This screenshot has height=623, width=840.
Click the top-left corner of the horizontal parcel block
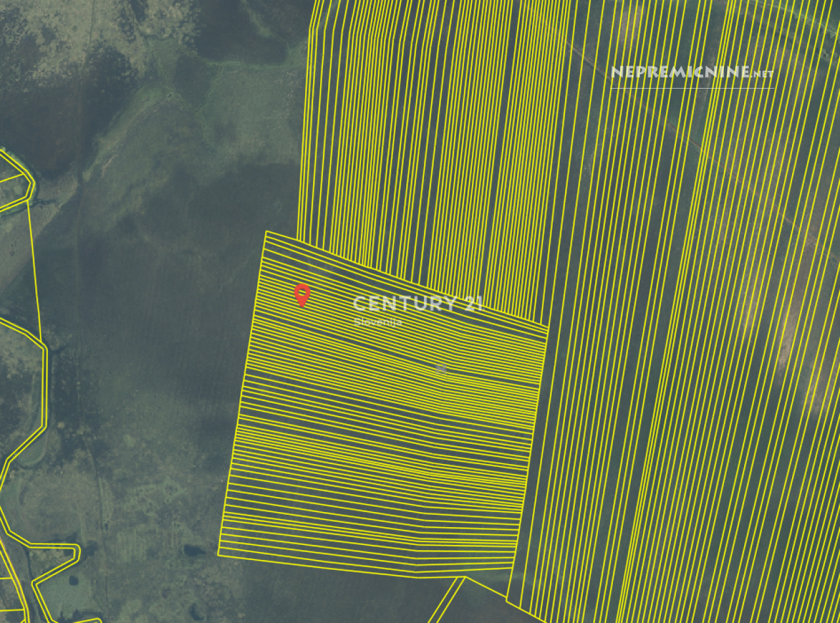(x=266, y=232)
